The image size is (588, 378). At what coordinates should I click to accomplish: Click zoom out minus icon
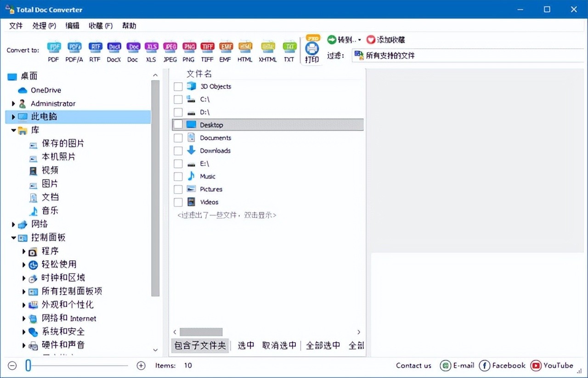point(12,366)
